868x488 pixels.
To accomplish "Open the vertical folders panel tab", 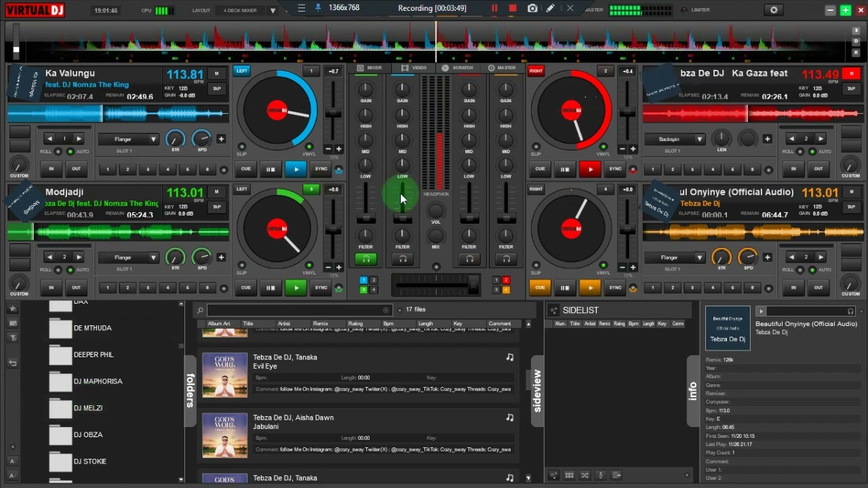I will click(x=191, y=390).
